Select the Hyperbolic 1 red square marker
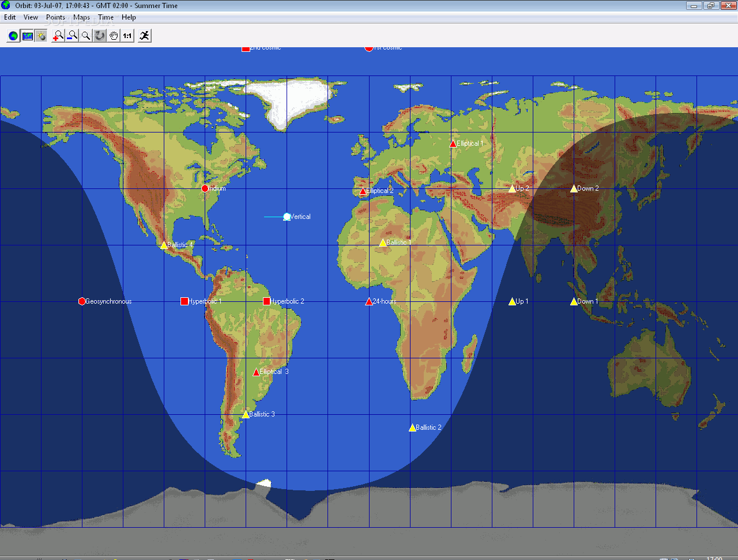Screen dimensions: 738x560 pyautogui.click(x=184, y=301)
